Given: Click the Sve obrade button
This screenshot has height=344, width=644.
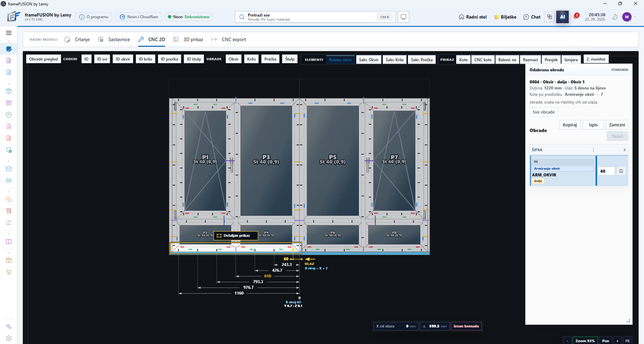Looking at the screenshot, I should pyautogui.click(x=543, y=112).
